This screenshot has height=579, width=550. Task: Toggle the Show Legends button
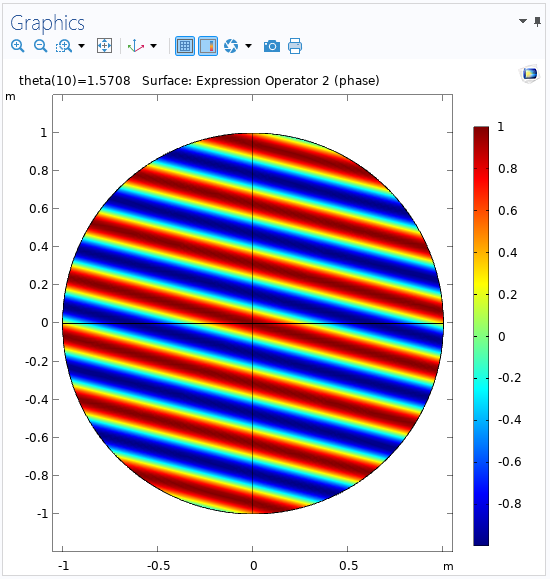coord(208,46)
